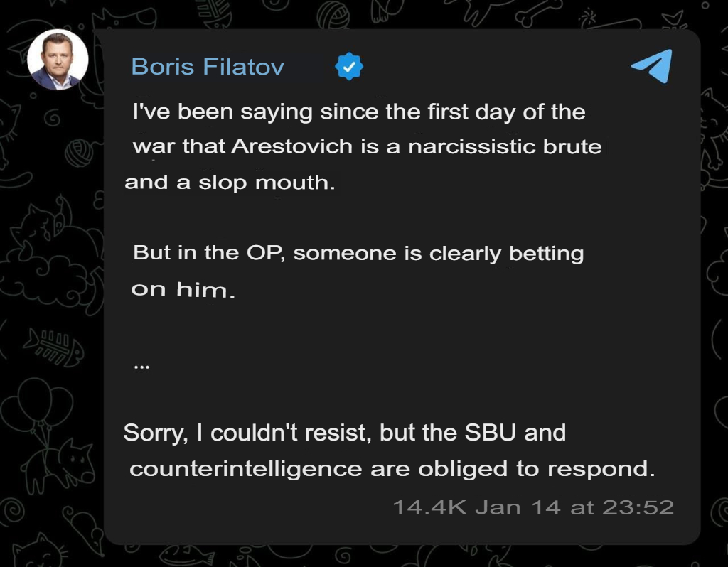The width and height of the screenshot is (728, 567).
Task: Click the word counterintelligence in last line
Action: pos(245,469)
